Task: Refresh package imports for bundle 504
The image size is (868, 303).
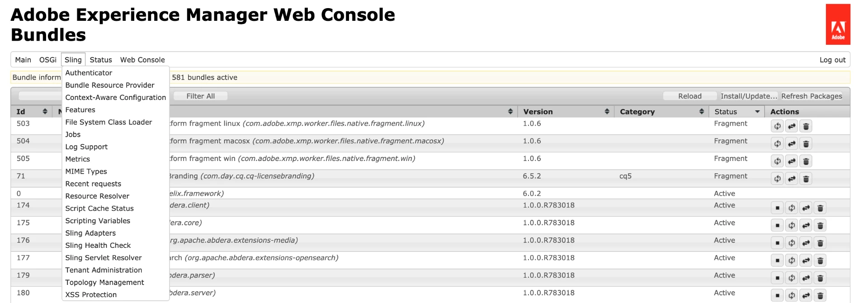Action: [x=777, y=144]
